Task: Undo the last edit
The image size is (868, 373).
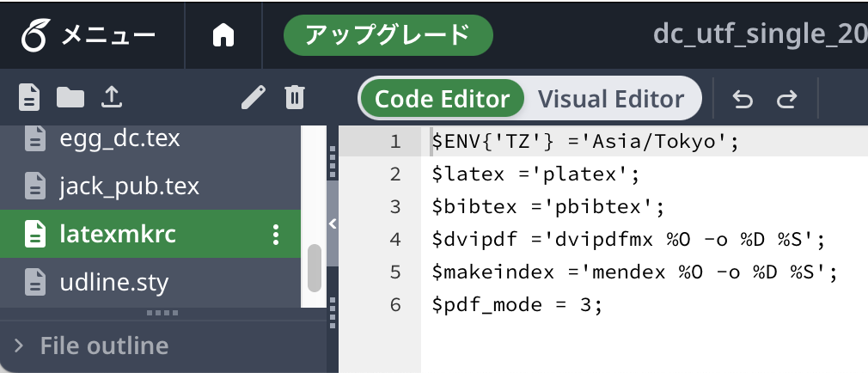Action: pyautogui.click(x=743, y=100)
